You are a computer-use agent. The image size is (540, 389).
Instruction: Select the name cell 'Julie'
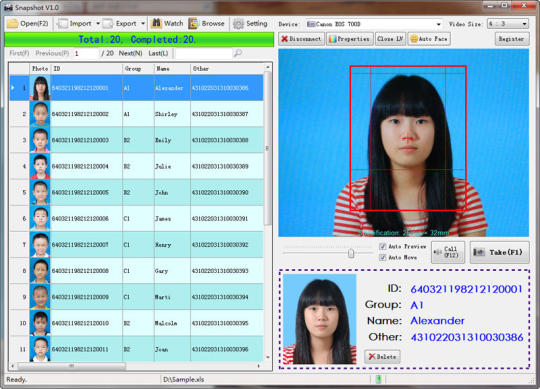[172, 166]
